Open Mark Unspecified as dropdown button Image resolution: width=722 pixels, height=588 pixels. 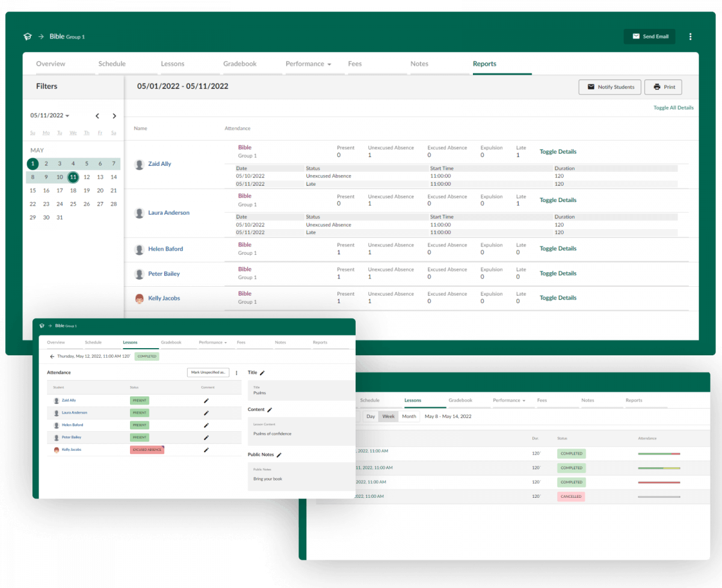(x=208, y=373)
